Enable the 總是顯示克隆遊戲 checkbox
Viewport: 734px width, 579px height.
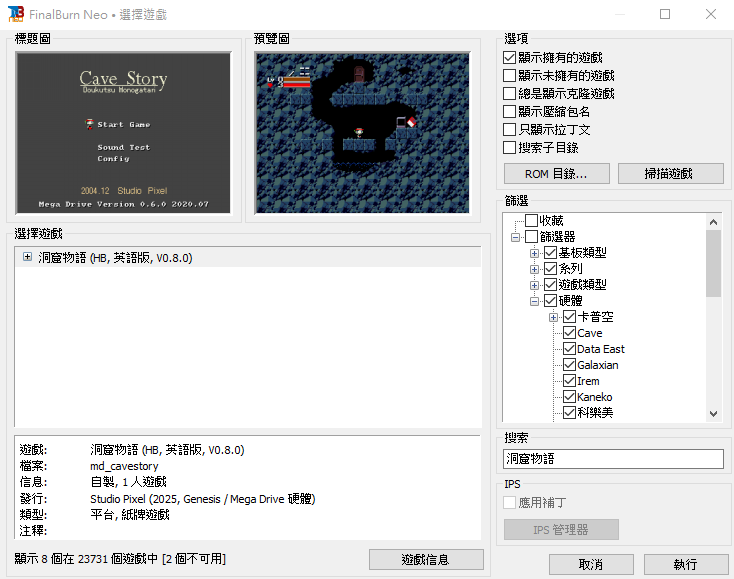(x=509, y=94)
